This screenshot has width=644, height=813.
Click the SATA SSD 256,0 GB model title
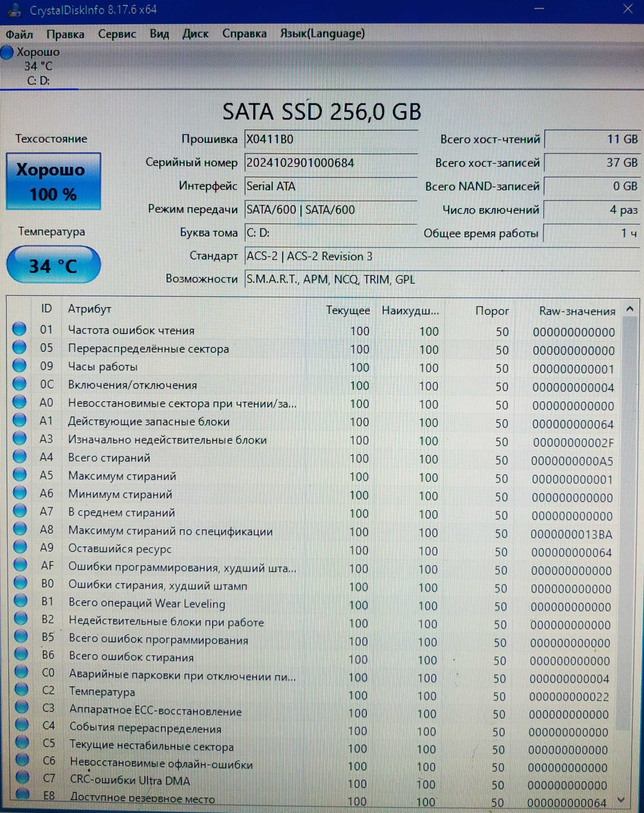click(x=322, y=112)
